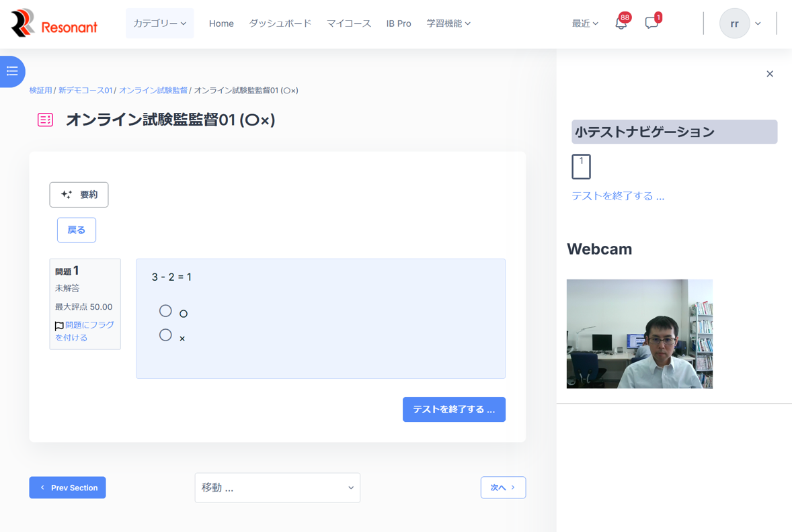Click the quiz activity icon beside title

(46, 120)
